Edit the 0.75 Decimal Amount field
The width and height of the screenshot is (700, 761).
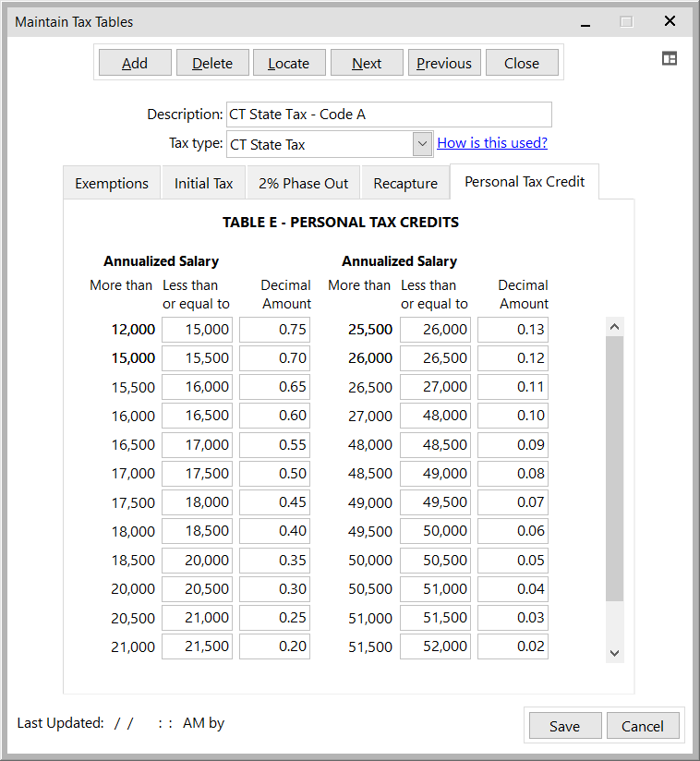(x=274, y=330)
